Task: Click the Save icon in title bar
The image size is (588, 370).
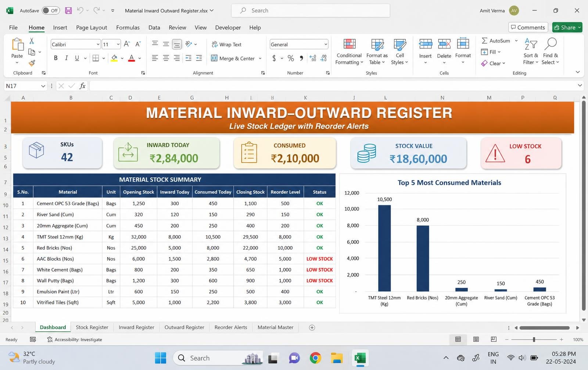Action: click(68, 11)
